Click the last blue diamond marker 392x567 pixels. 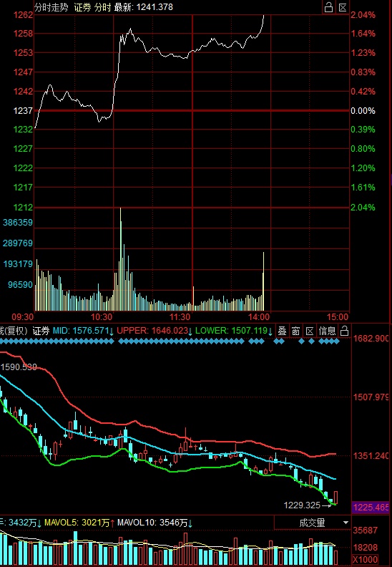coord(337,341)
